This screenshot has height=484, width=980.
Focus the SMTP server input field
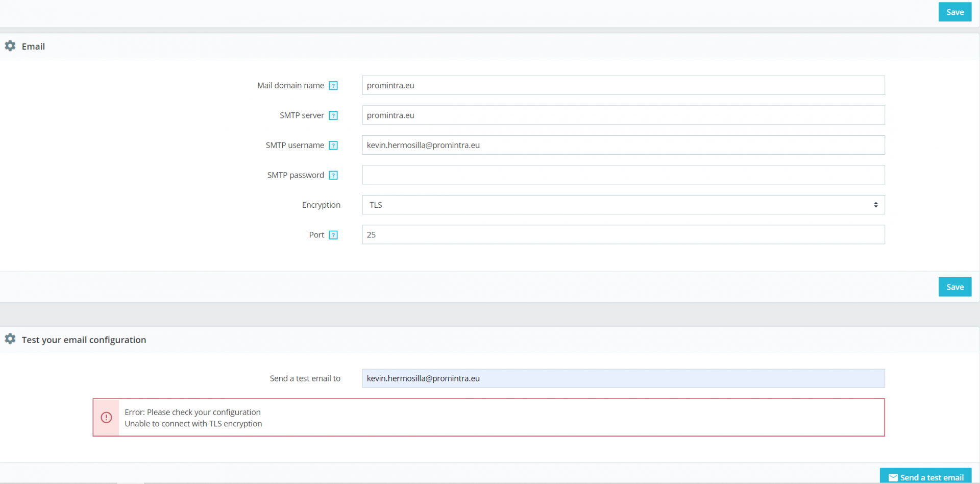click(x=623, y=115)
